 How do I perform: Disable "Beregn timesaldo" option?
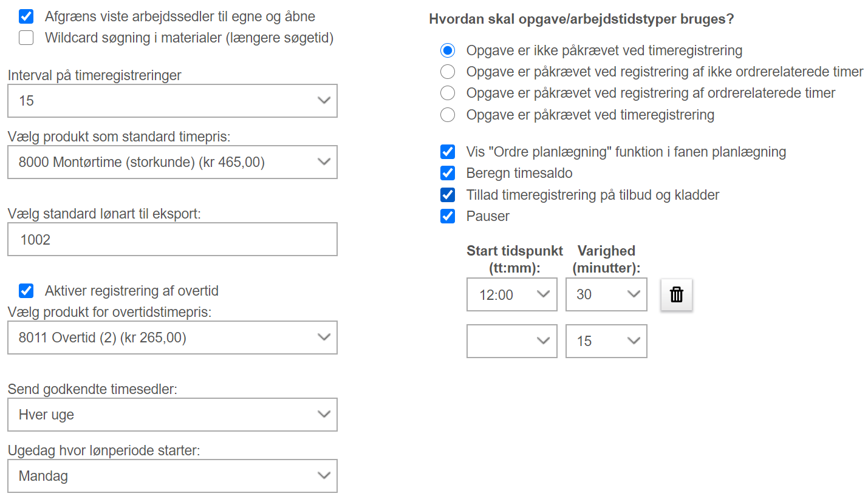click(x=448, y=173)
